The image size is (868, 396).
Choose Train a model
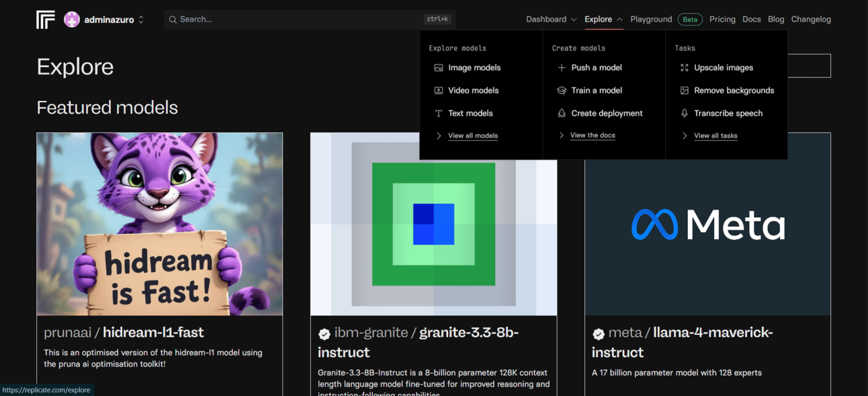pyautogui.click(x=597, y=91)
